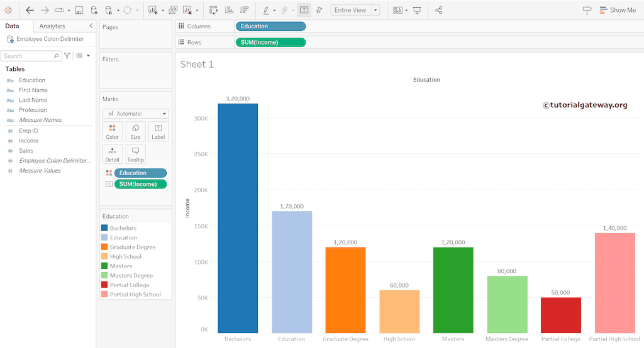The width and height of the screenshot is (644, 348).
Task: Click the Swap Rows and Columns icon
Action: point(214,10)
